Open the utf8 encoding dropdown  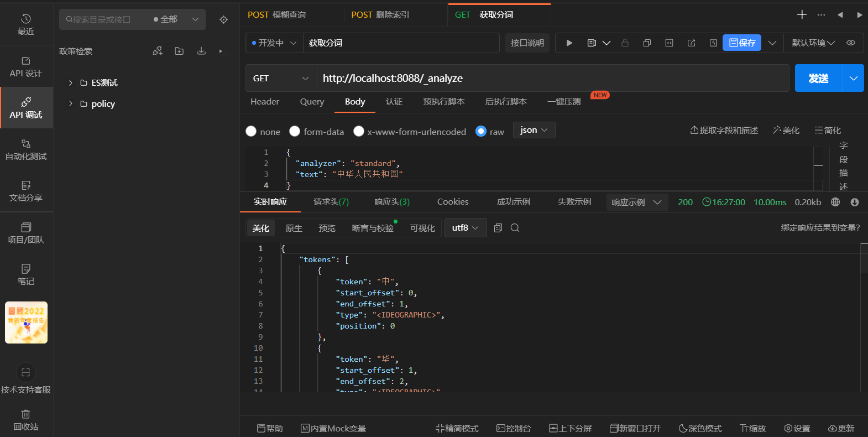click(466, 227)
